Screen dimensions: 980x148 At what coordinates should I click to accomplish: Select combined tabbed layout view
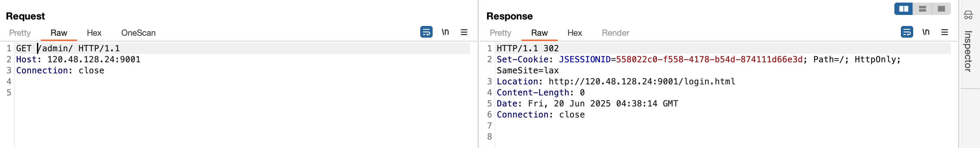(941, 9)
